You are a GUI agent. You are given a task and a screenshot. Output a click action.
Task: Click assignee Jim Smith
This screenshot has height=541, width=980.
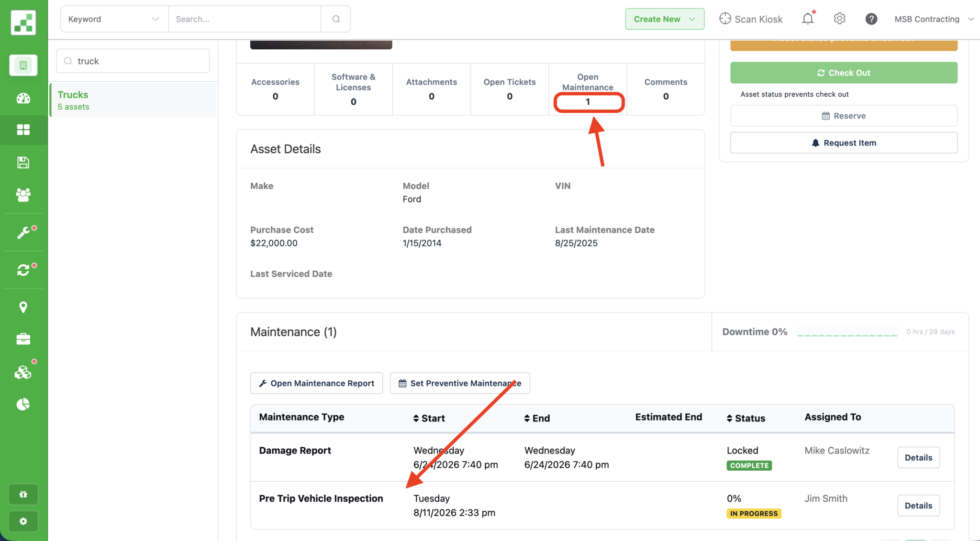(x=826, y=498)
